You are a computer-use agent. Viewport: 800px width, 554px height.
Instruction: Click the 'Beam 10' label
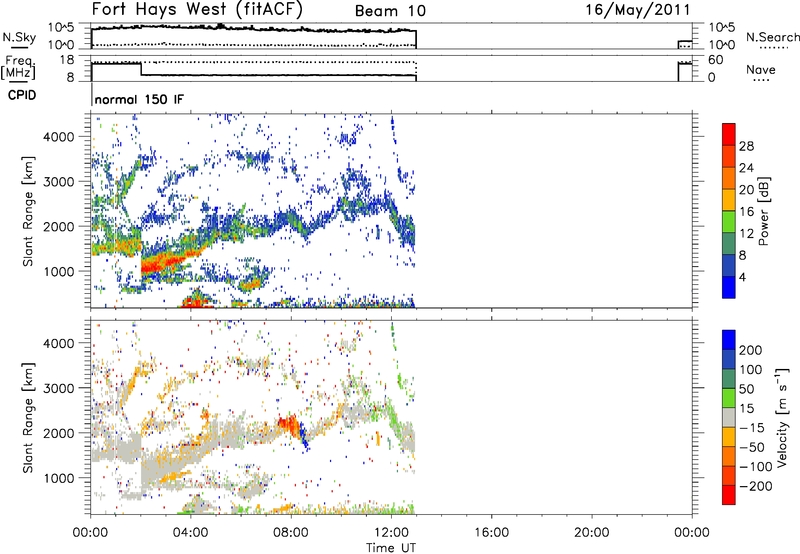click(390, 11)
